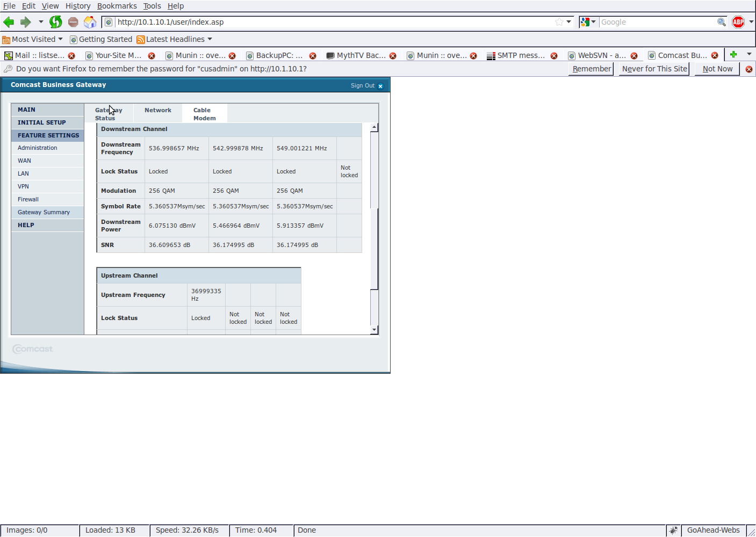Click Never for This Site button
Image resolution: width=756 pixels, height=537 pixels.
tap(654, 69)
